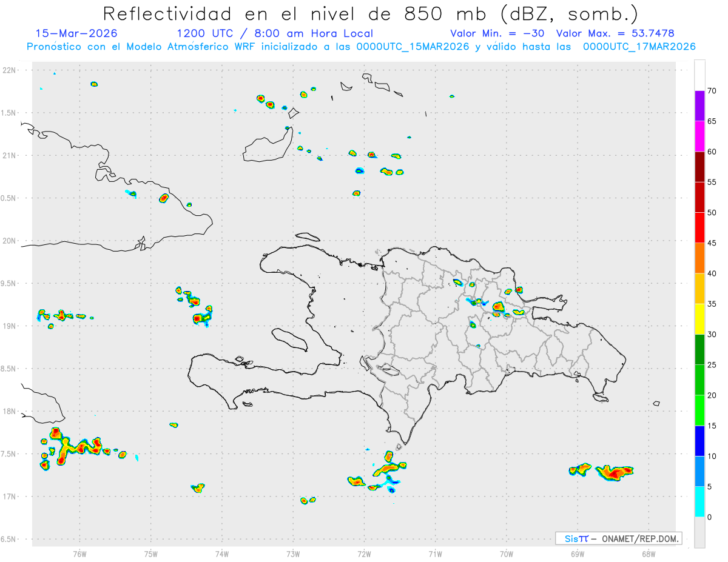The image size is (728, 562).
Task: Click the color scale value '40'
Action: pos(712,273)
